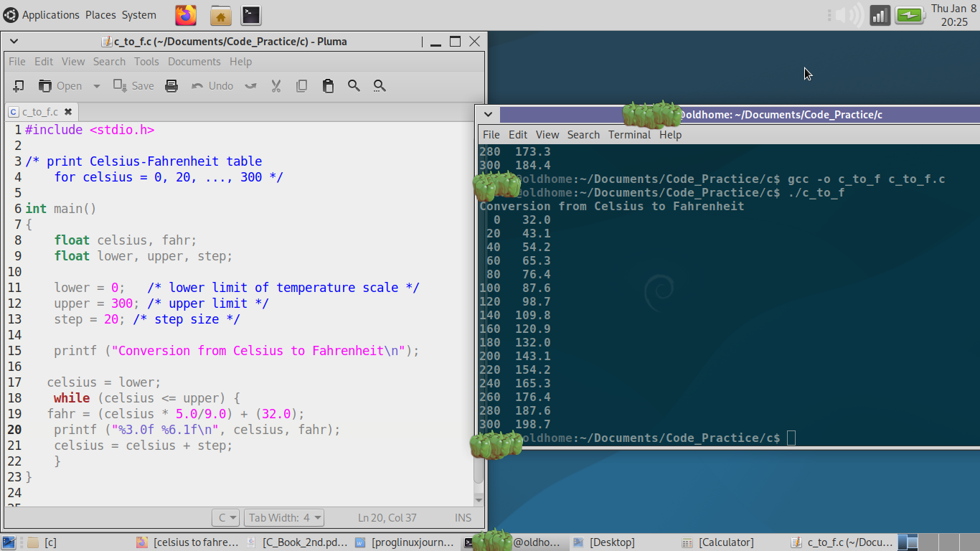Undo the last edit in Pluma
The image size is (980, 551).
click(x=212, y=86)
